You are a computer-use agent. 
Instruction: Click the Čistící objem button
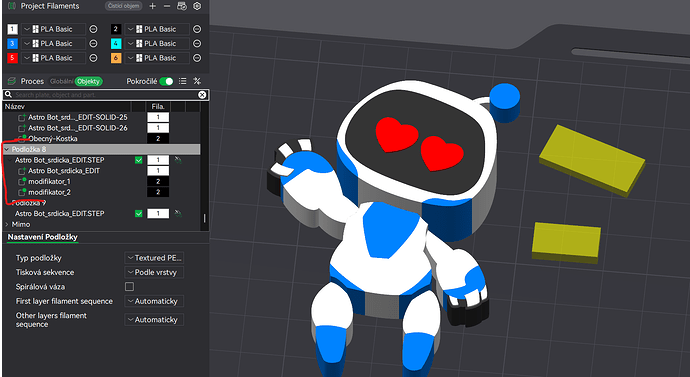point(123,6)
